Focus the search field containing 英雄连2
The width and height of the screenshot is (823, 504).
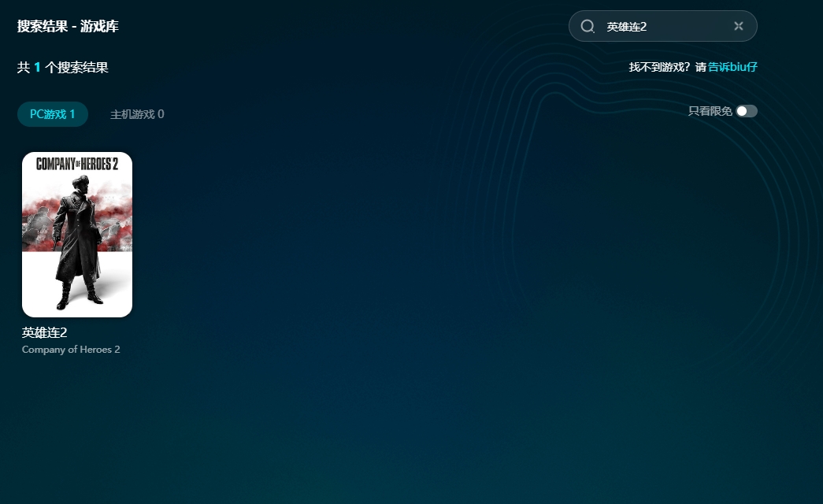(x=627, y=27)
